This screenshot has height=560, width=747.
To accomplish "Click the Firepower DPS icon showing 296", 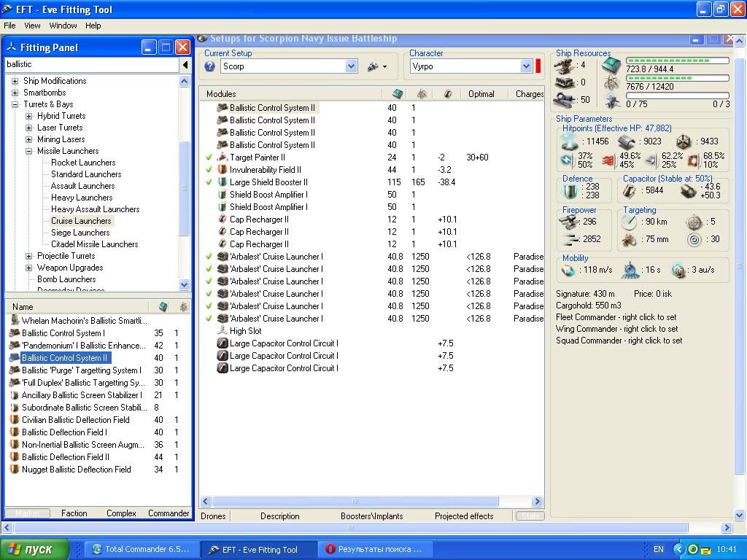I will pos(568,222).
